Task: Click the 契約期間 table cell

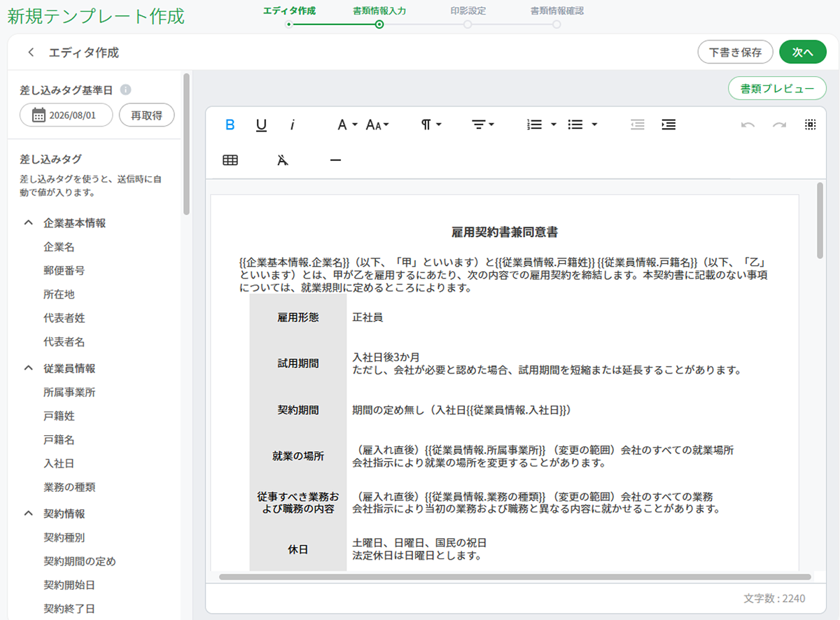Action: (298, 410)
